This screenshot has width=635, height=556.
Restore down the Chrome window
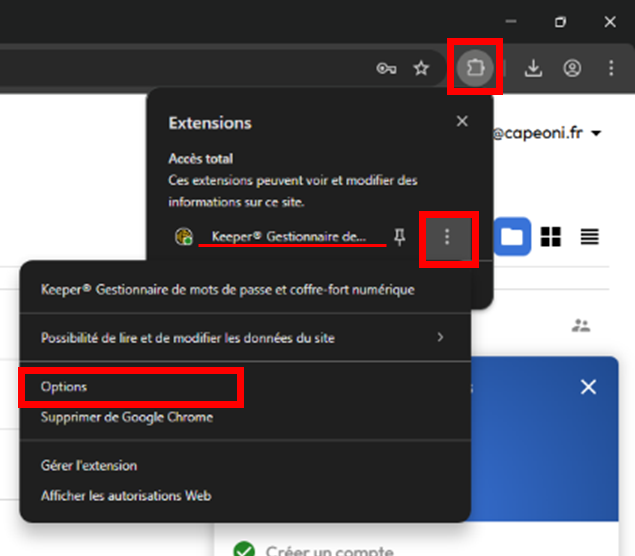560,21
